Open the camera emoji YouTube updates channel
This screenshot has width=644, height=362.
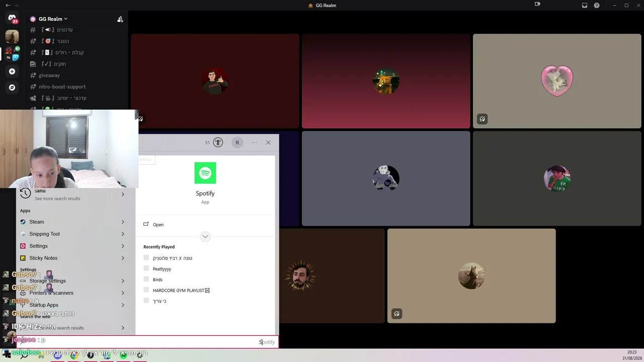64,98
